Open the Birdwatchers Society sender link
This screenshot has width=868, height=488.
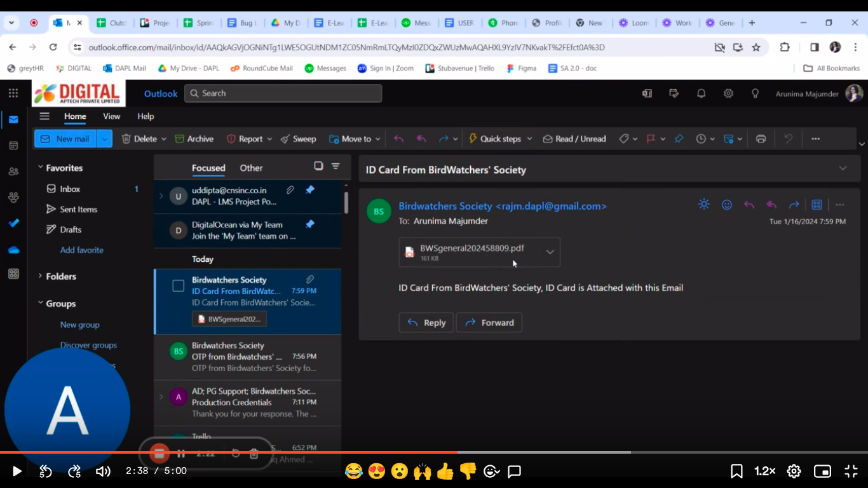click(503, 206)
